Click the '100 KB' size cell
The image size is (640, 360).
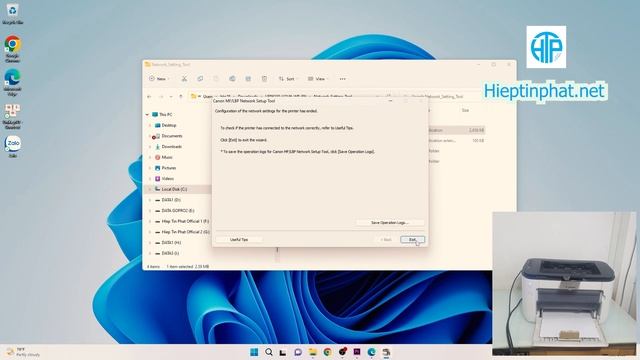(x=478, y=140)
